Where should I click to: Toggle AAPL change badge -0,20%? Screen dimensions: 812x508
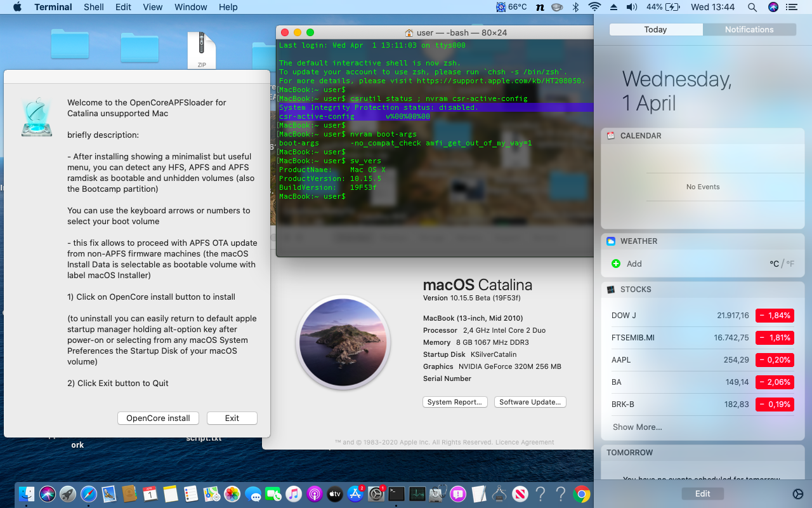click(x=775, y=360)
